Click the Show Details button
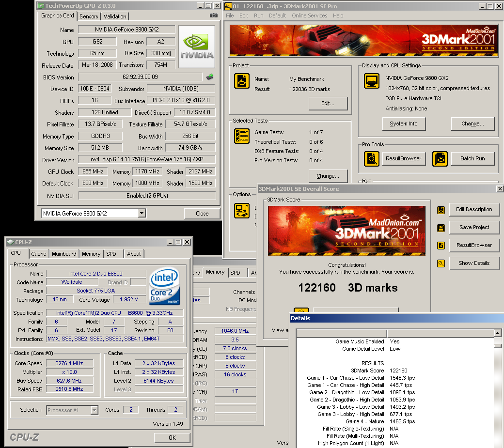Viewport: 504px width, 448px height. (x=474, y=263)
